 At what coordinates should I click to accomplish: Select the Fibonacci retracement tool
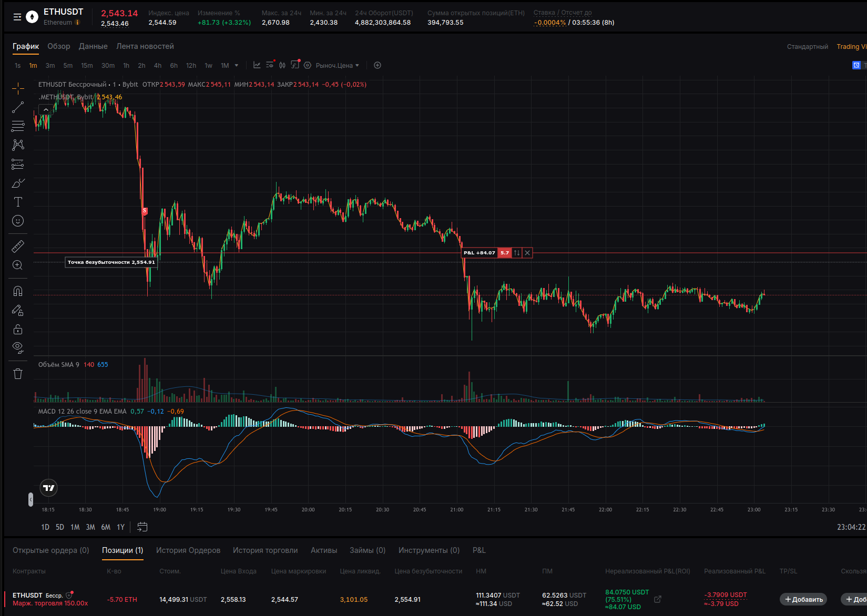[x=18, y=126]
